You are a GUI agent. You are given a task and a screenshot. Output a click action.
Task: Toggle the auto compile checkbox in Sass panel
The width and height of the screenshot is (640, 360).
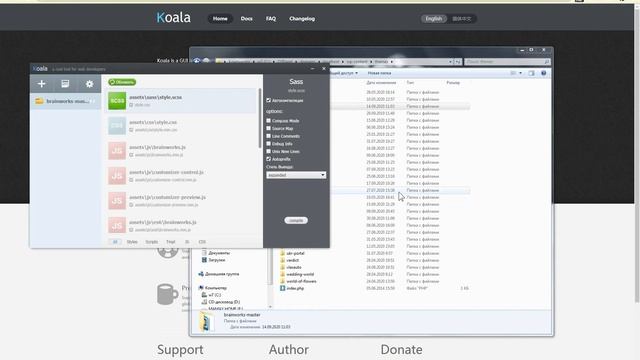269,100
